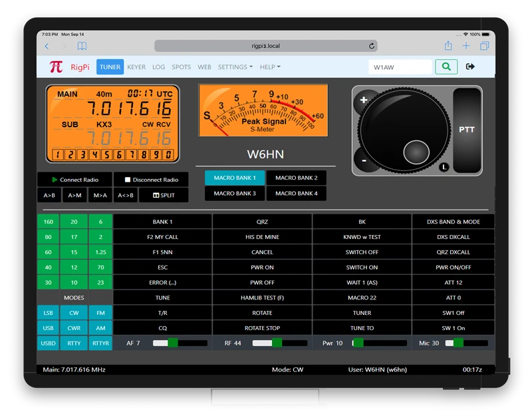The height and width of the screenshot is (418, 532).
Task: Click the W1AW callsign search field
Action: coord(400,67)
